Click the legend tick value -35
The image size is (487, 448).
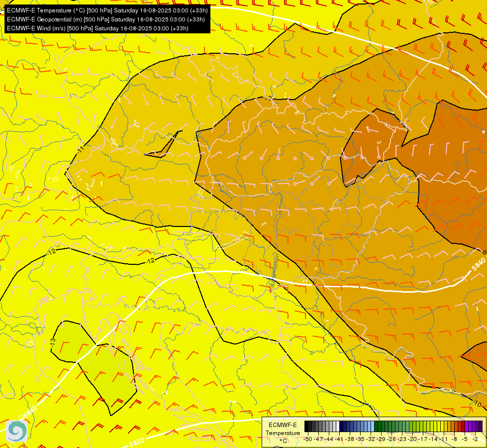tap(360, 440)
